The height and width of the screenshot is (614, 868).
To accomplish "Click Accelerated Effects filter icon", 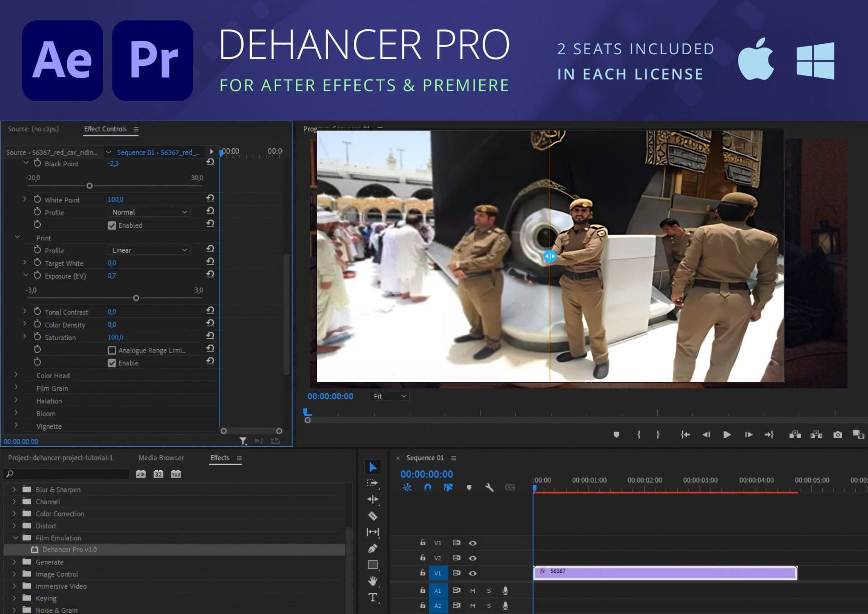I will click(x=141, y=474).
